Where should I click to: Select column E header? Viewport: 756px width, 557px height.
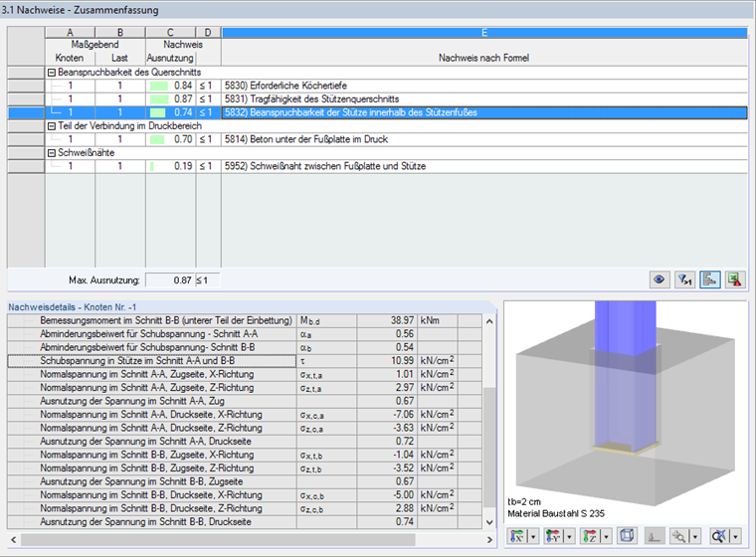484,32
